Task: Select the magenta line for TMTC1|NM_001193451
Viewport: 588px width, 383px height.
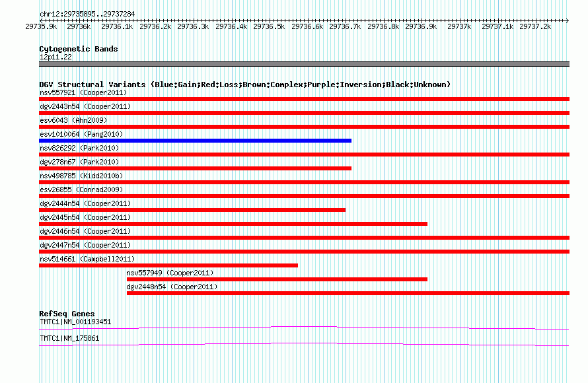Action: (x=304, y=328)
